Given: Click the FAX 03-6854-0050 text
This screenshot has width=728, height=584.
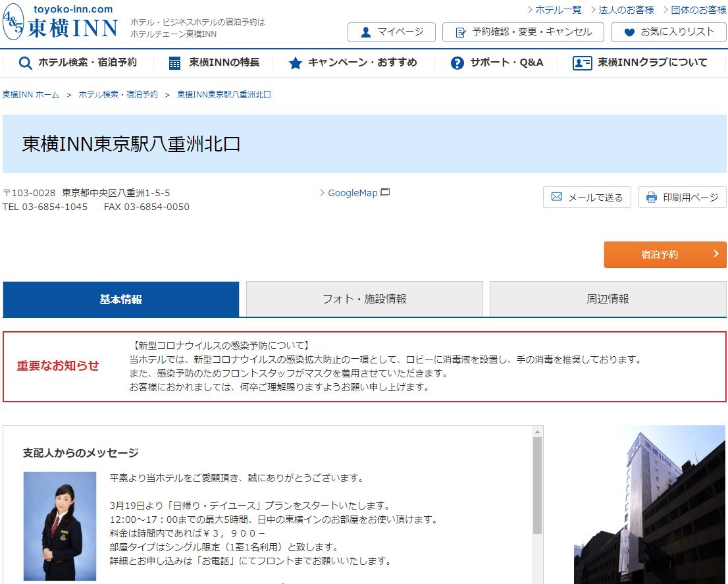Looking at the screenshot, I should click(x=147, y=207).
